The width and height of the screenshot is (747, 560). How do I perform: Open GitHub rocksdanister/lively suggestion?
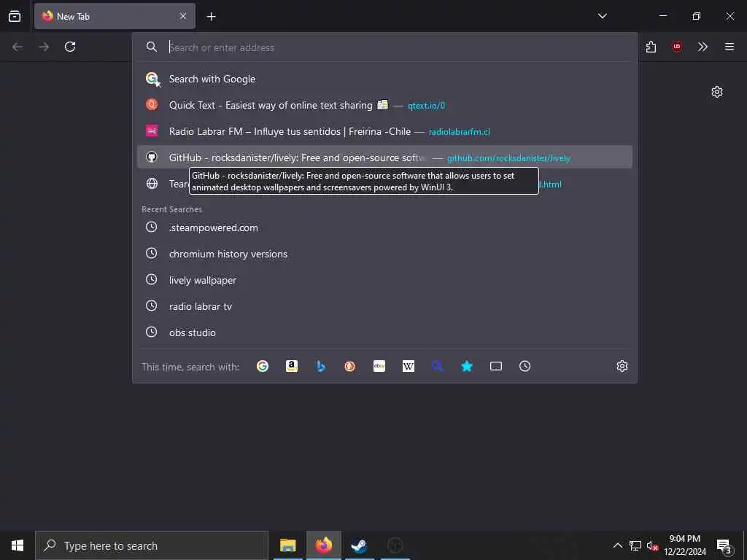click(384, 157)
